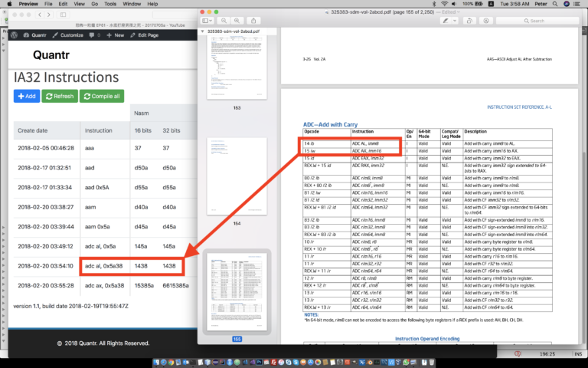This screenshot has height=368, width=588.
Task: Open the Window menu
Action: pos(132,4)
